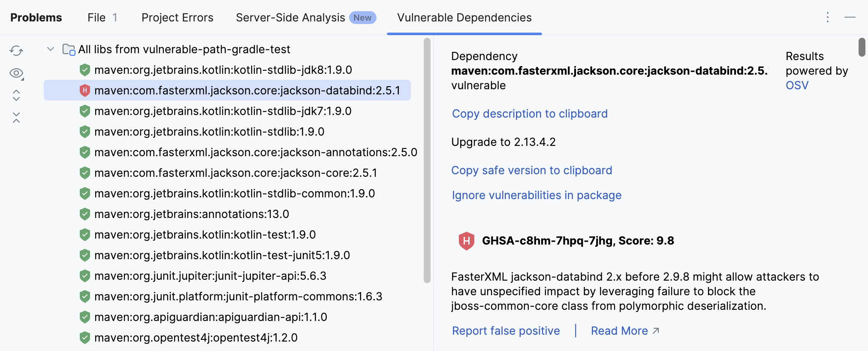The image size is (868, 351).
Task: Click the bold jackson-databind dependency name in details
Action: (609, 71)
